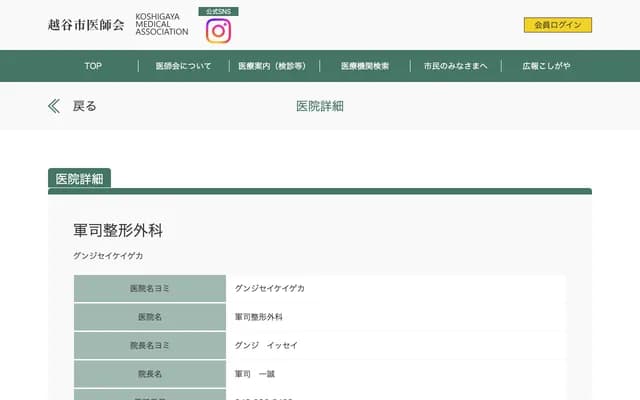Click the centered 医院詳細 page title

[320, 106]
